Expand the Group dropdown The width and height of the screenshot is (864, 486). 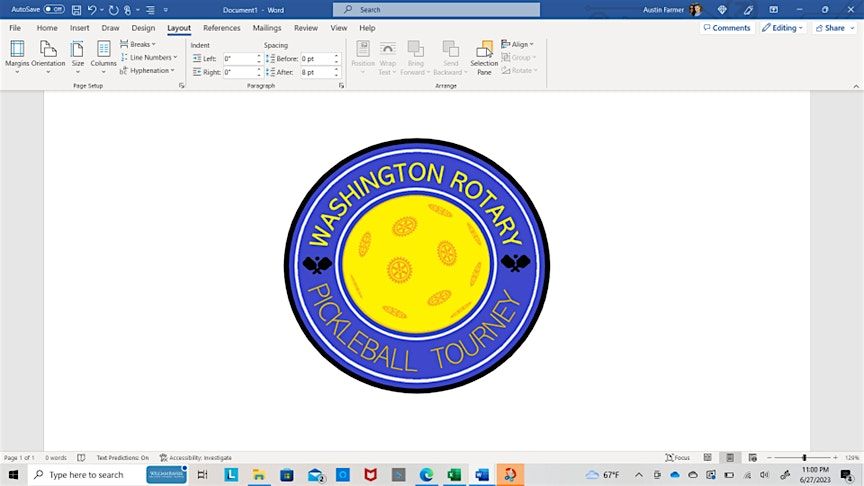pos(519,57)
